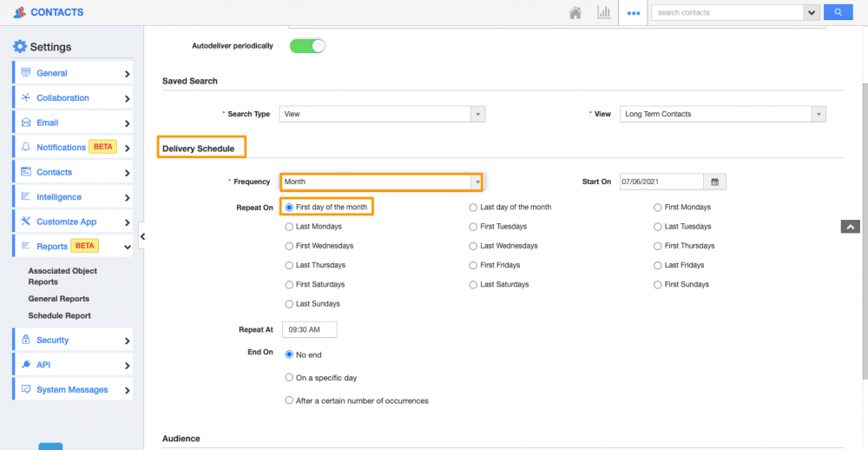
Task: Click the home icon in top bar
Action: pyautogui.click(x=575, y=13)
